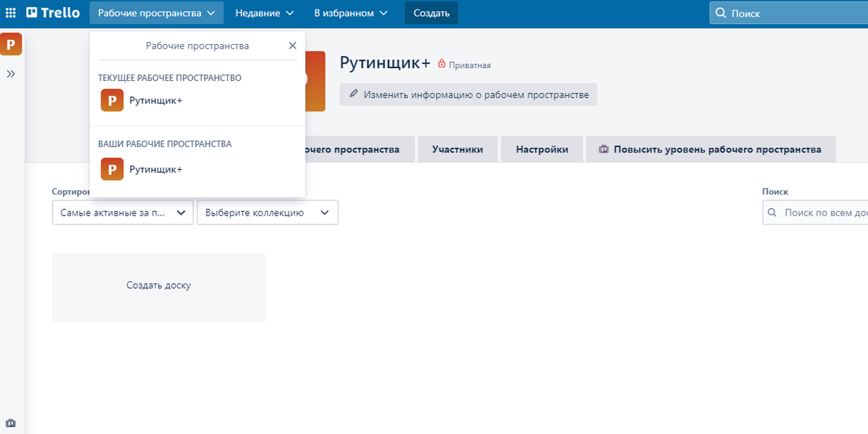Click the Trello logo

(x=53, y=13)
